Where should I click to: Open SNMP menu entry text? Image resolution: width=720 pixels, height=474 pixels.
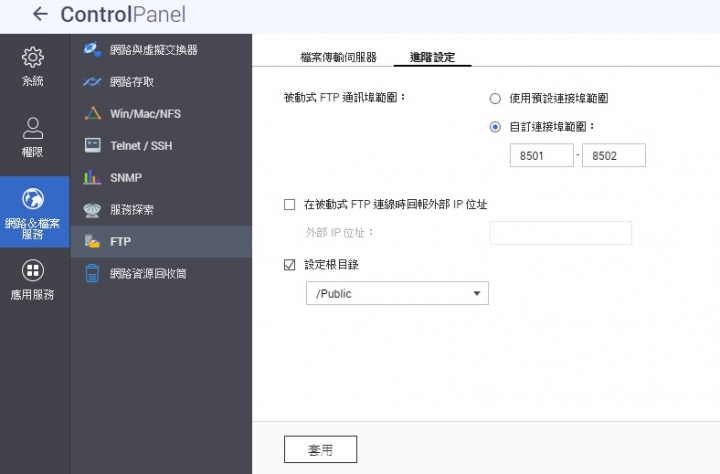tap(126, 178)
